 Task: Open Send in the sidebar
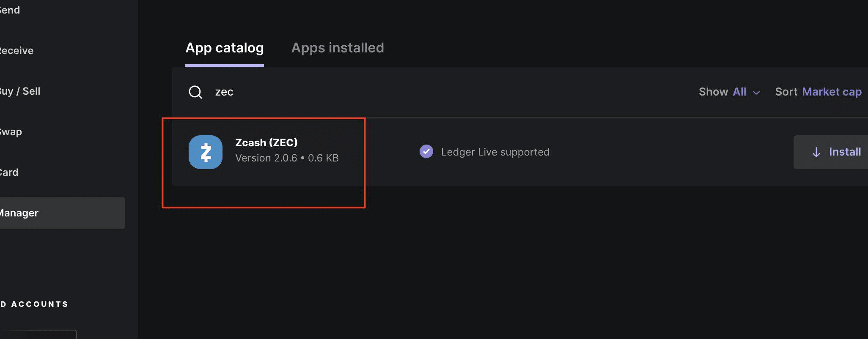coord(10,10)
